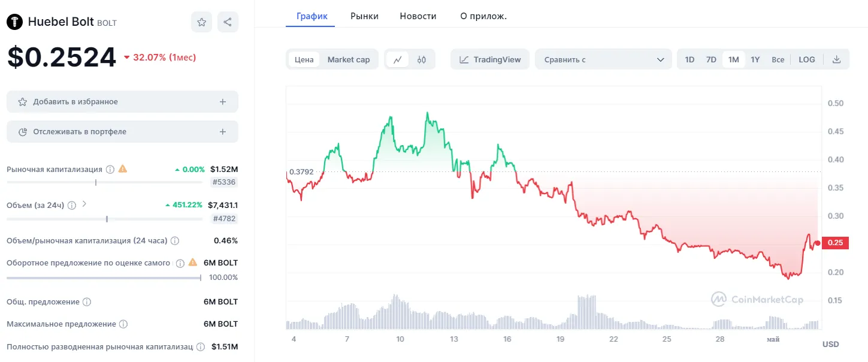
Task: Click the market cap warning triangle icon
Action: (123, 169)
